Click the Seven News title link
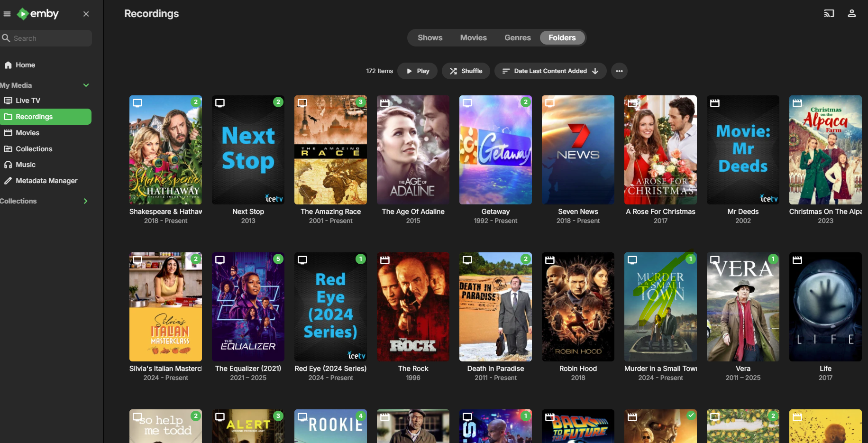This screenshot has width=868, height=443. (x=578, y=212)
